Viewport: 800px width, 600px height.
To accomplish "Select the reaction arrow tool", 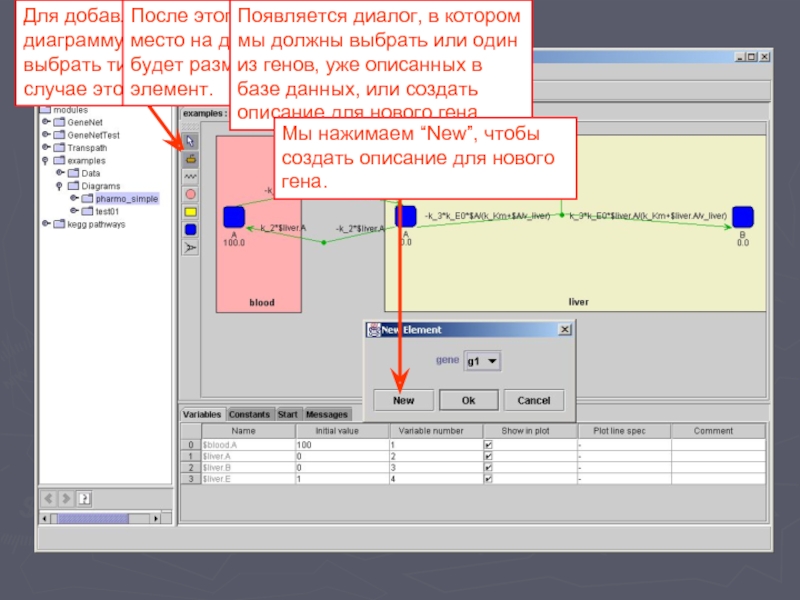I will [x=190, y=247].
